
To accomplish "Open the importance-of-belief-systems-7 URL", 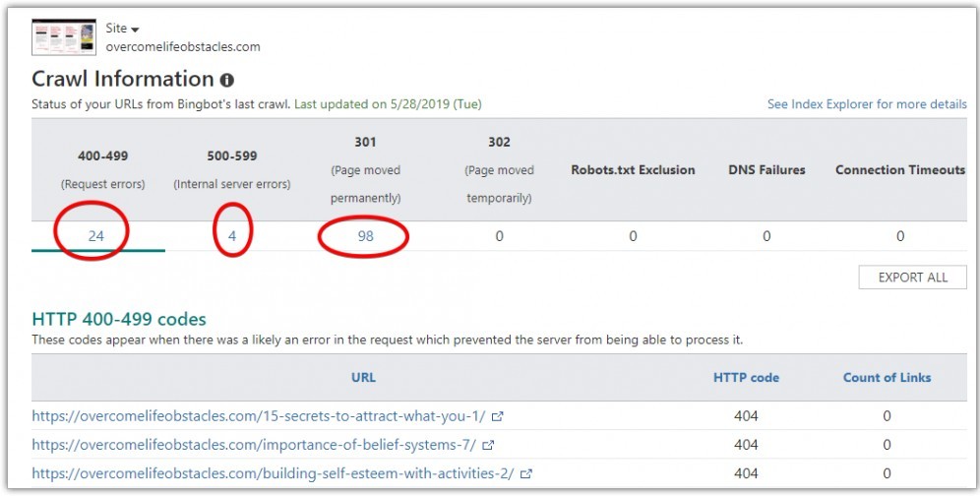I will pyautogui.click(x=254, y=446).
